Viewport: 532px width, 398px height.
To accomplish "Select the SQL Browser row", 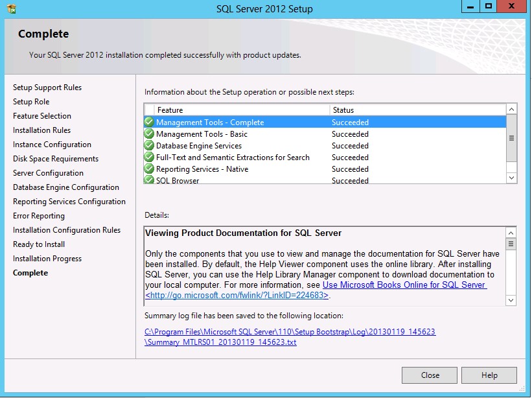I will point(325,180).
